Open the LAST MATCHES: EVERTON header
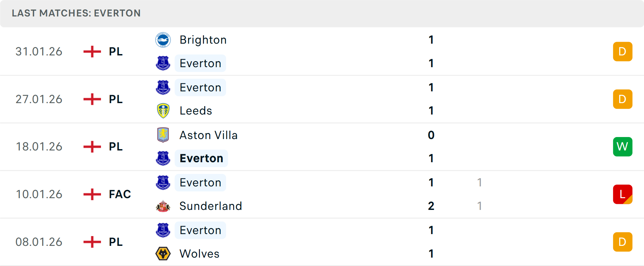 click(x=76, y=13)
